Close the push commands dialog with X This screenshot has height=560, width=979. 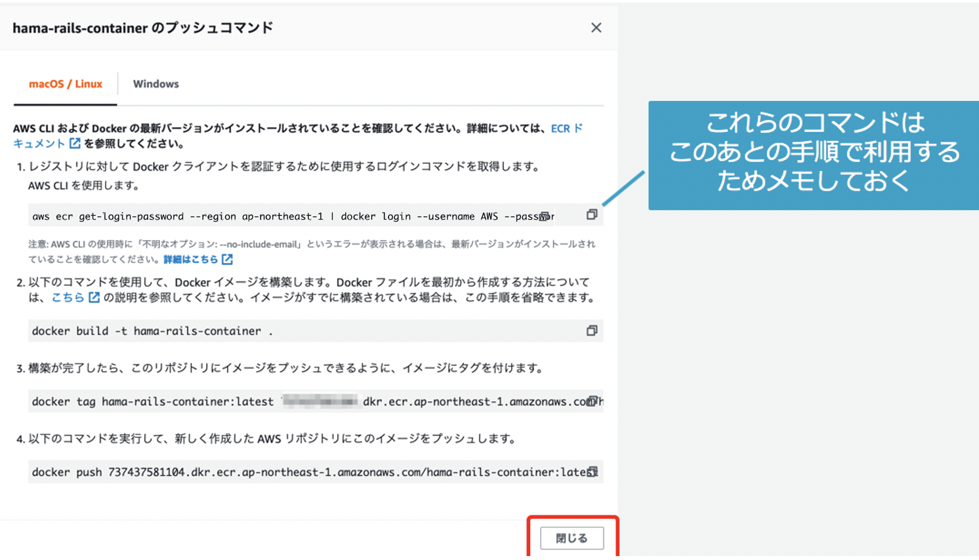pyautogui.click(x=596, y=28)
